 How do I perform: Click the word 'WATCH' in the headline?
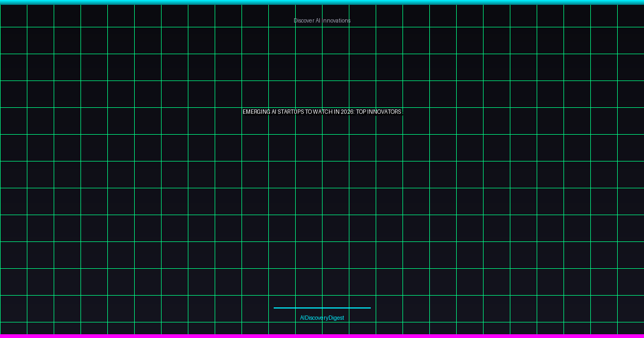click(x=324, y=112)
